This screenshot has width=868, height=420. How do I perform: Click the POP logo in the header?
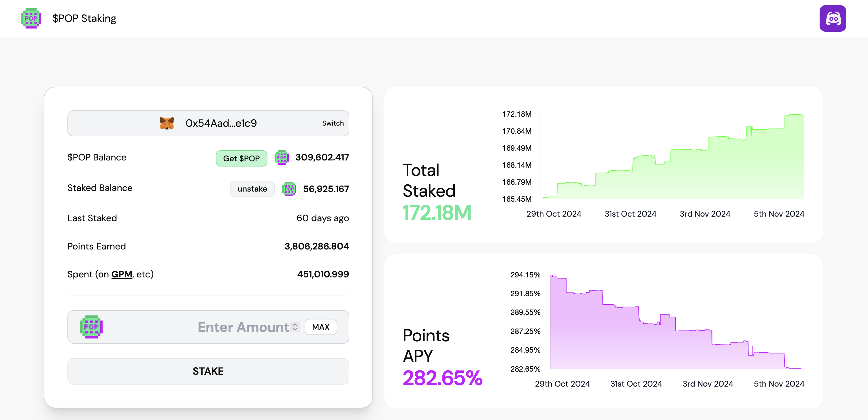tap(31, 18)
